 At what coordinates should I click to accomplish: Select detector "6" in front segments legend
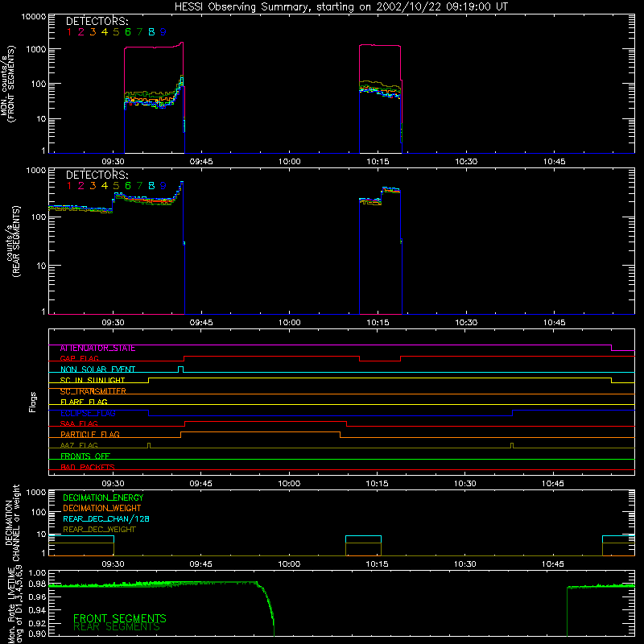[x=128, y=32]
